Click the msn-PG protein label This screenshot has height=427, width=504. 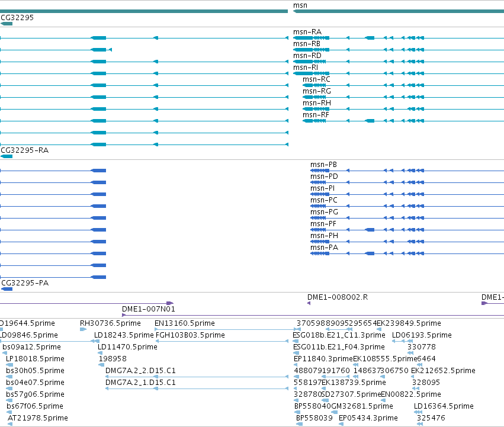pyautogui.click(x=324, y=212)
